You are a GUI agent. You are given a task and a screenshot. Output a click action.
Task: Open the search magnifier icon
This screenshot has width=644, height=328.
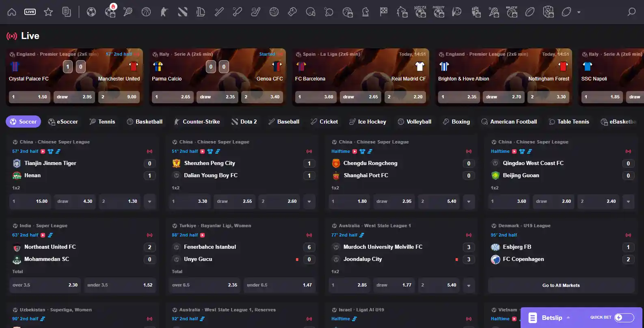click(631, 12)
